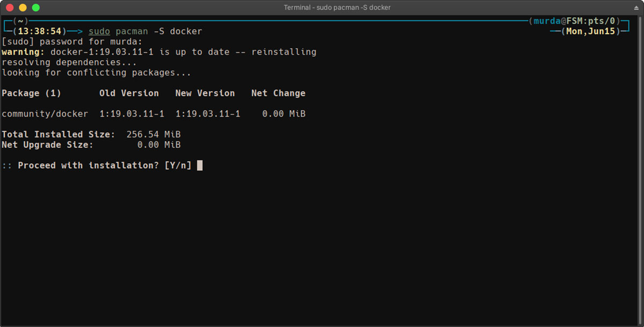Image resolution: width=644 pixels, height=327 pixels.
Task: Click the terminal cursor block after [Y/n]
Action: tap(200, 165)
